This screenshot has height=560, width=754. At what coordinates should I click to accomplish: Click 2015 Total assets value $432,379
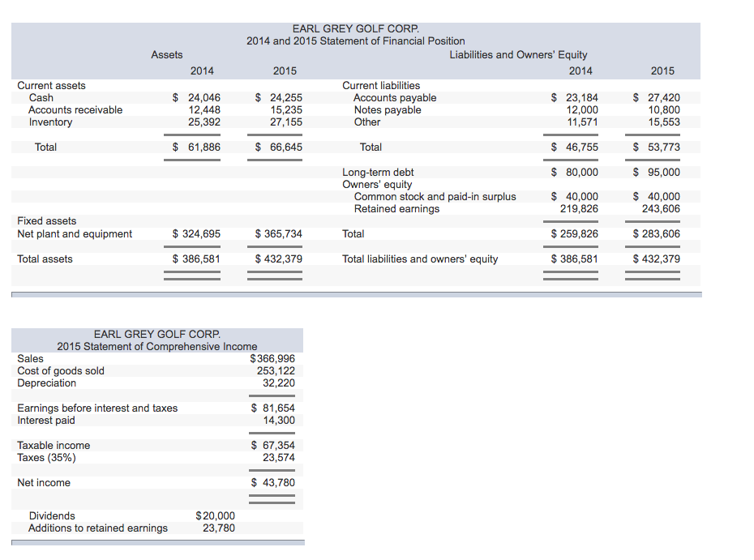pyautogui.click(x=278, y=259)
